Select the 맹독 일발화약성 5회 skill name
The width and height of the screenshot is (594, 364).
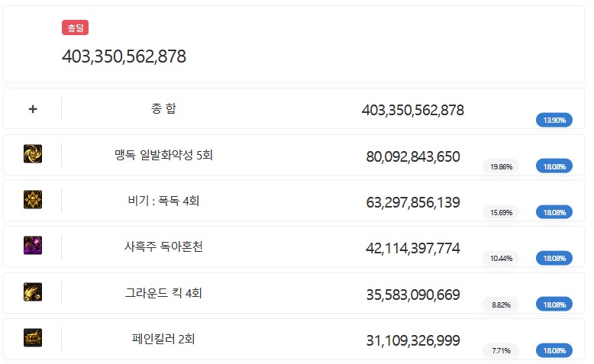click(163, 155)
